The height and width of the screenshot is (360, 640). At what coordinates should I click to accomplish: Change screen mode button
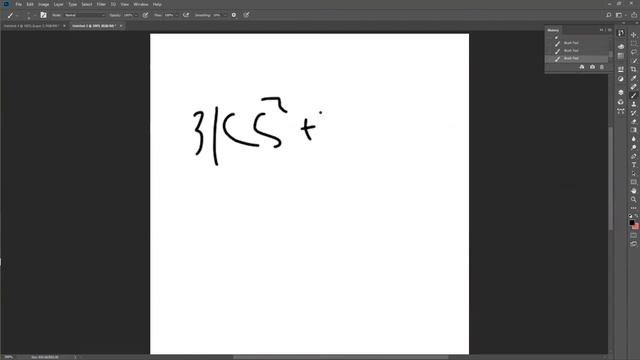click(633, 244)
